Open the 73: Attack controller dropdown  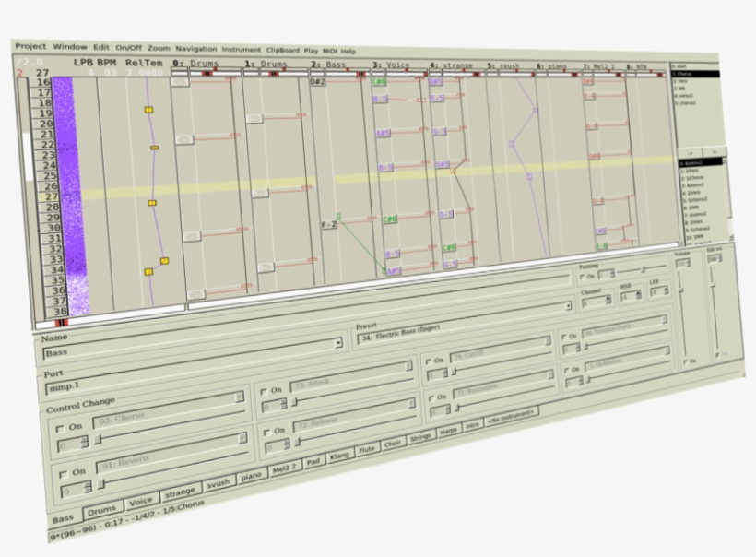tap(408, 366)
